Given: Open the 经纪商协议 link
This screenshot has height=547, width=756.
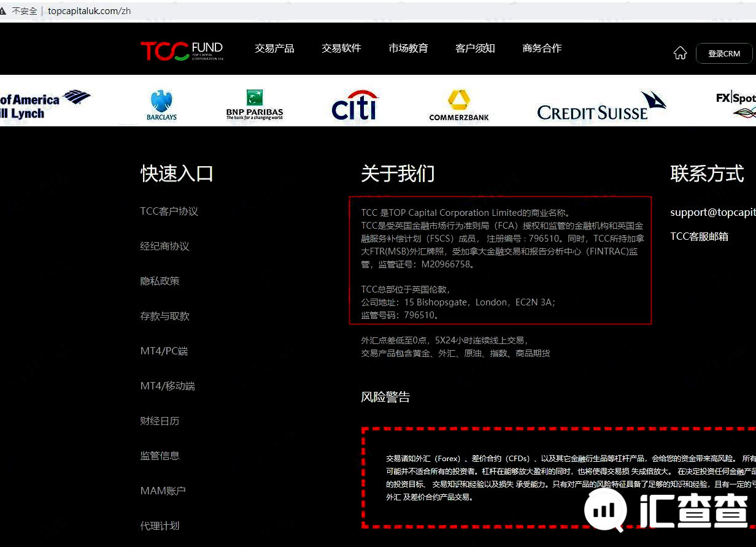Looking at the screenshot, I should coord(164,246).
